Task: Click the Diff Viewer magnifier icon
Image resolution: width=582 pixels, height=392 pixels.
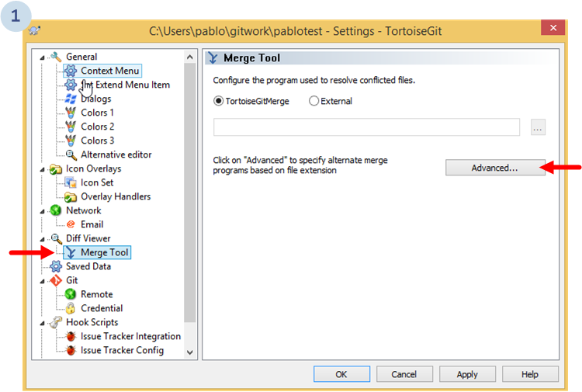Action: tap(56, 238)
